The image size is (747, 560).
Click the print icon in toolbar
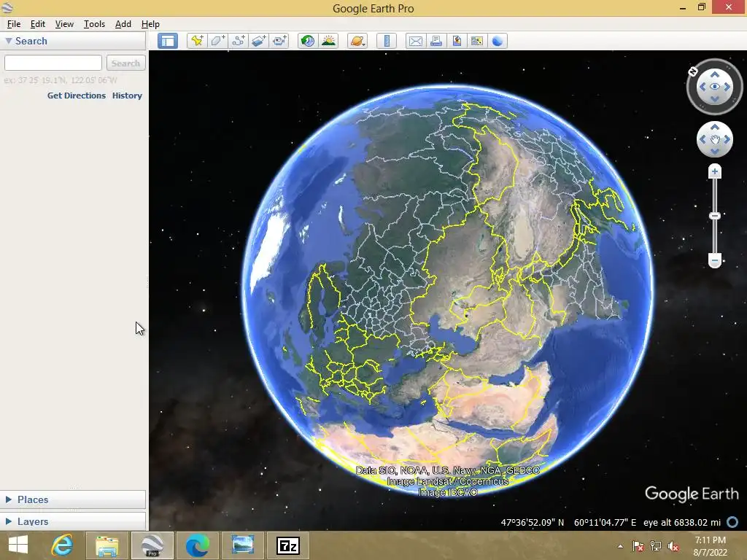(436, 41)
